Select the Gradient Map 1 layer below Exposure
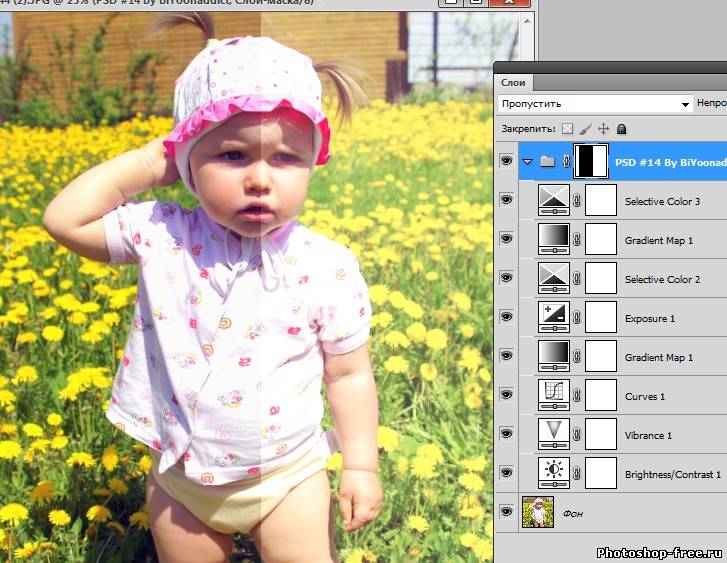This screenshot has width=727, height=563. (x=658, y=357)
